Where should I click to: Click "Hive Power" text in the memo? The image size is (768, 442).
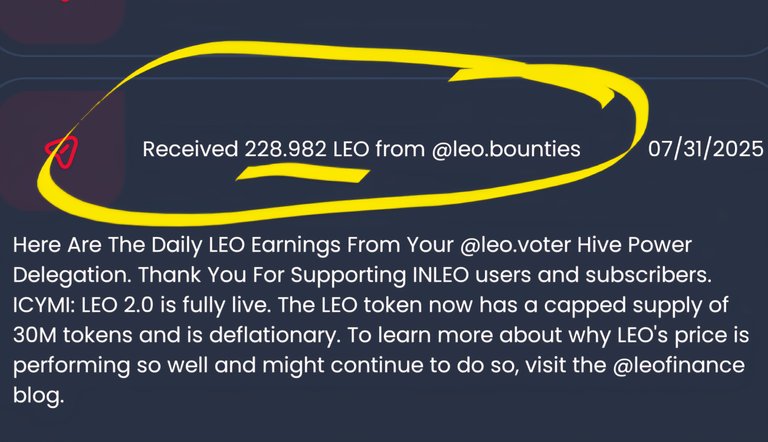634,245
